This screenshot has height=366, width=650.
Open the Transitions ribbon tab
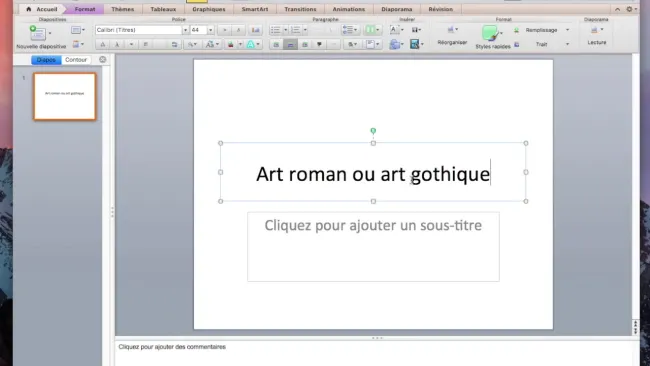pos(300,9)
